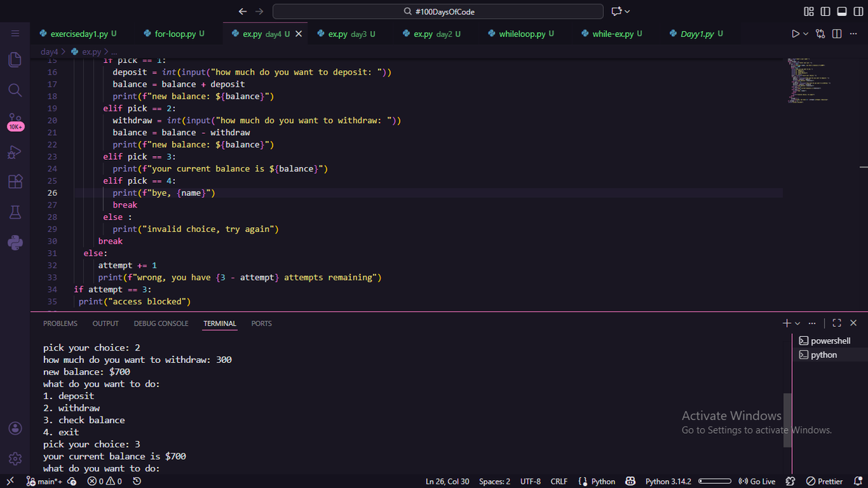Click the code minimap preview
The image size is (868, 488).
[x=810, y=82]
